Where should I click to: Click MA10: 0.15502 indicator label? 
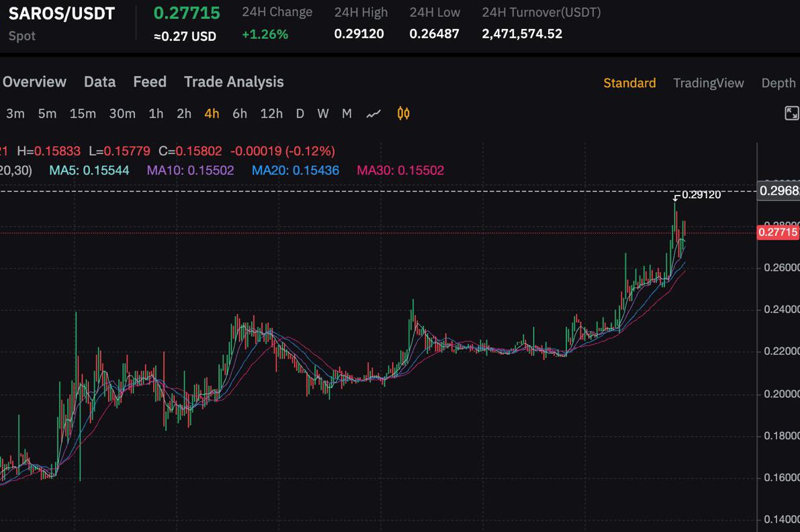pyautogui.click(x=190, y=171)
